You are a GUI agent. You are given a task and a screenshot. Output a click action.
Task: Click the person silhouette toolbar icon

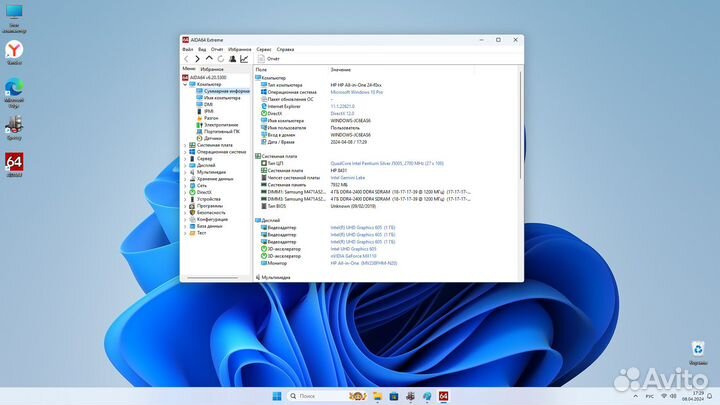click(x=232, y=59)
